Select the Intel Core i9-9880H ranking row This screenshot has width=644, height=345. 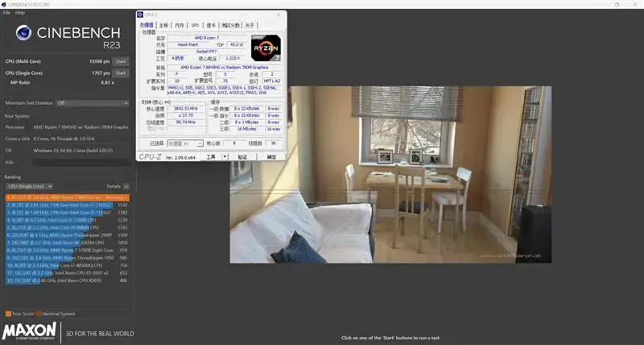[x=68, y=227]
